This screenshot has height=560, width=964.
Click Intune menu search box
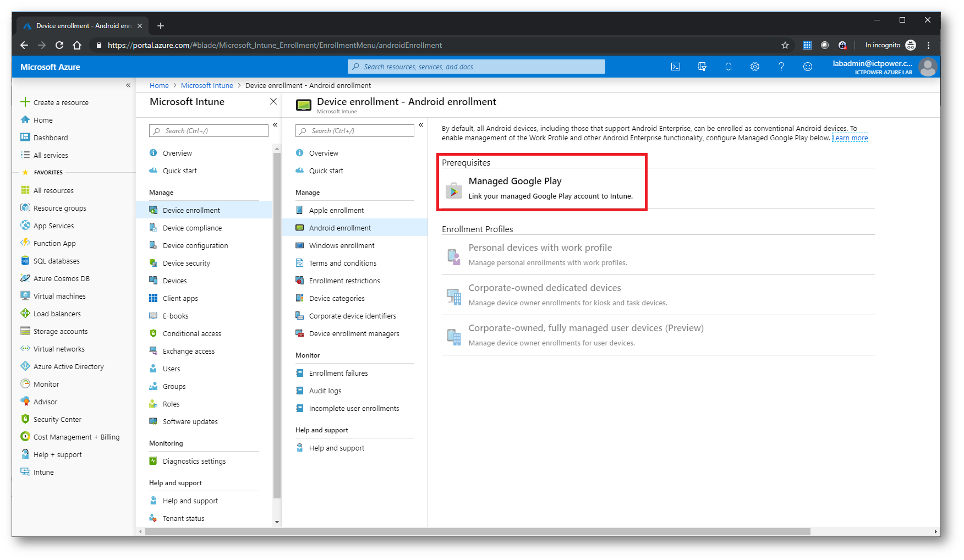tap(209, 131)
